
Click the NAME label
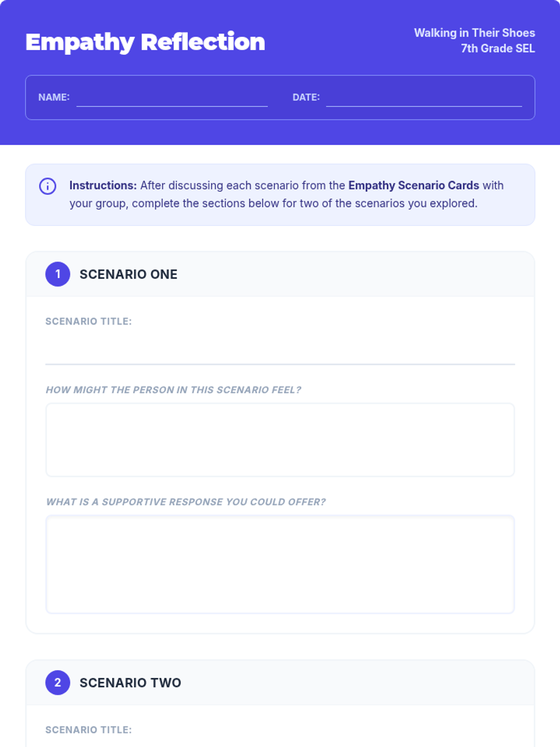click(x=54, y=97)
